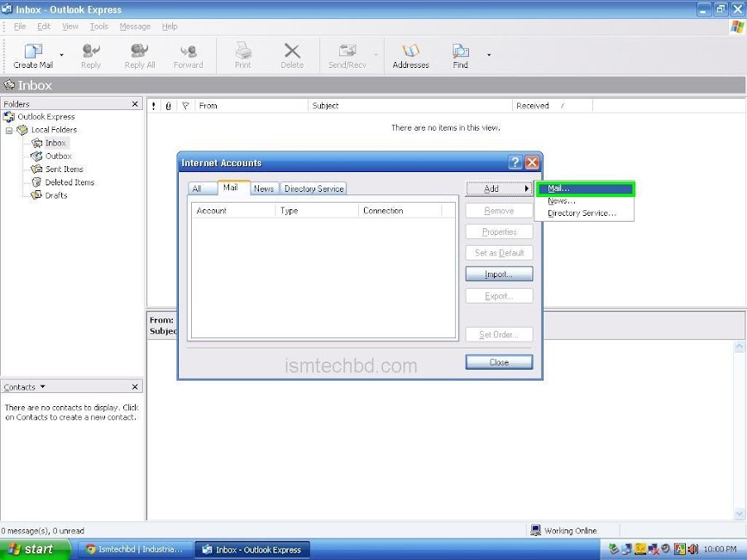Open the File menu
The height and width of the screenshot is (560, 747).
coord(20,26)
